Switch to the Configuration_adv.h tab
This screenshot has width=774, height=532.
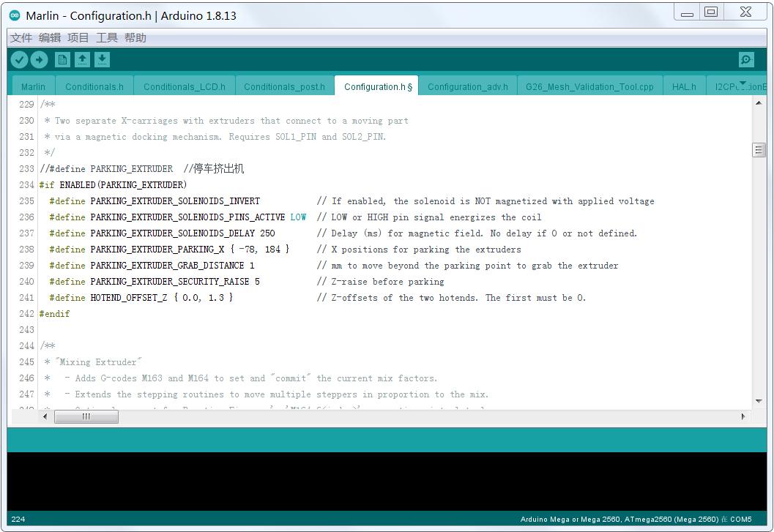(x=467, y=86)
